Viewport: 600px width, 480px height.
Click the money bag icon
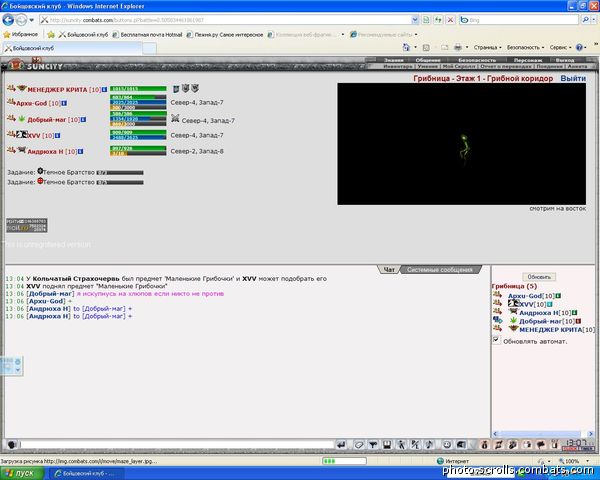(484, 444)
